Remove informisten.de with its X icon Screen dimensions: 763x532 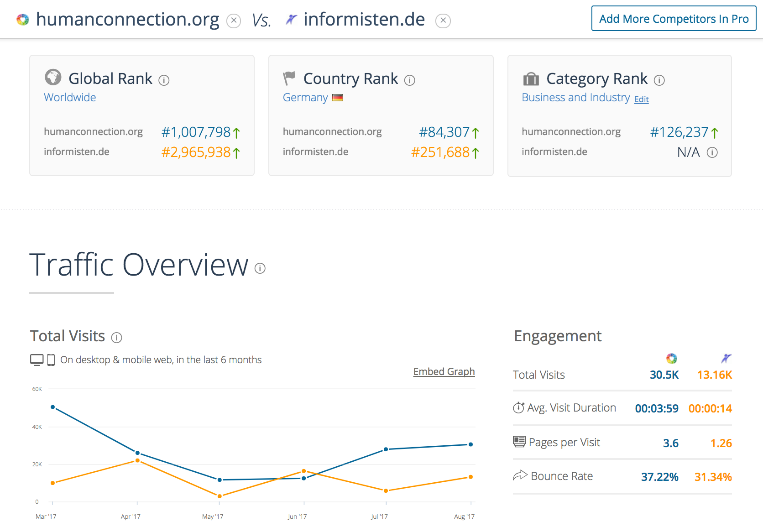point(443,21)
